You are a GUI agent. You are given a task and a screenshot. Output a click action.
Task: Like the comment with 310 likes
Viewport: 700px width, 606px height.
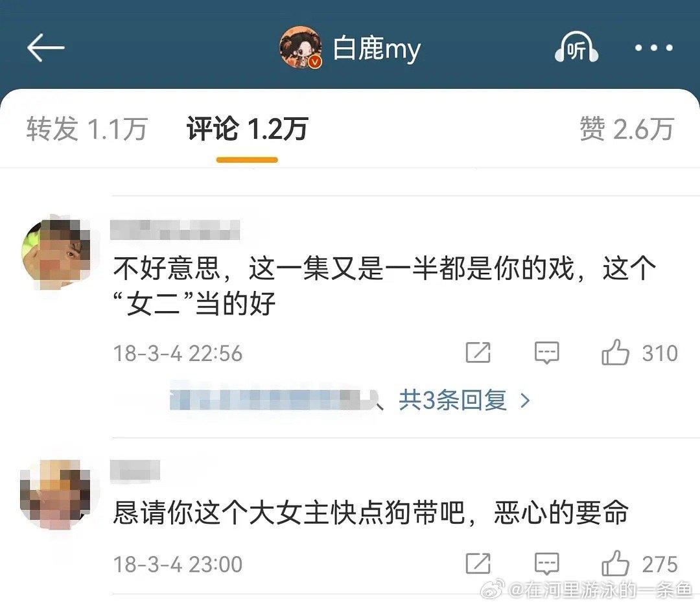(615, 353)
